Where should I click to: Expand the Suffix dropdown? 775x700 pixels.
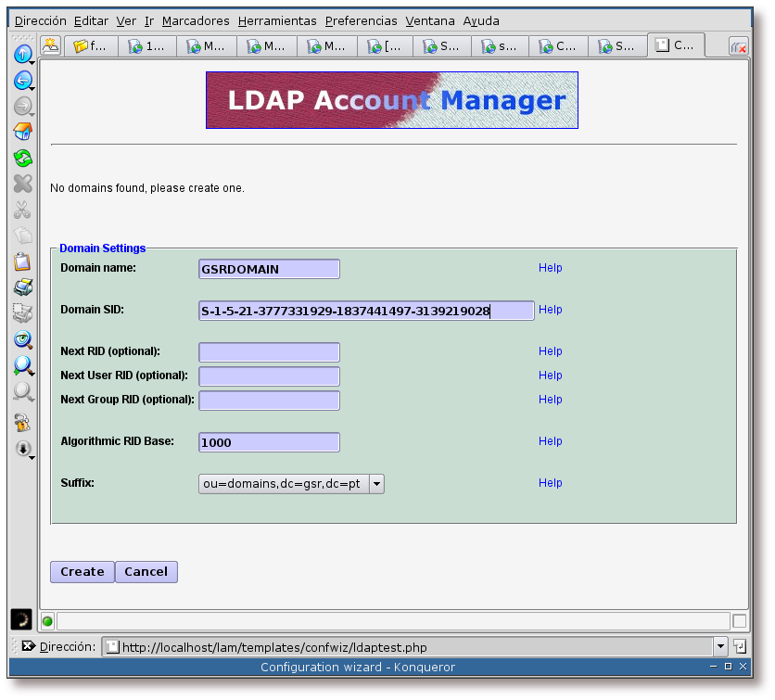376,483
